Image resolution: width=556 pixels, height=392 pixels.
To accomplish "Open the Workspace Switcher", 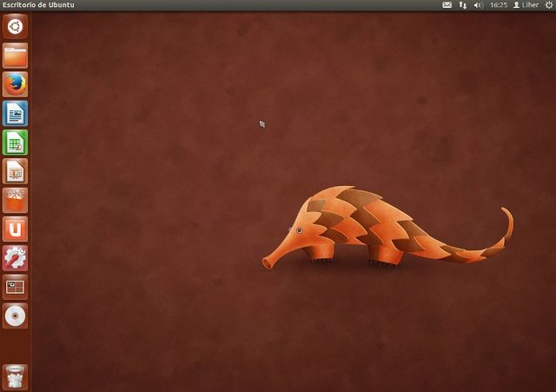I will pos(15,287).
